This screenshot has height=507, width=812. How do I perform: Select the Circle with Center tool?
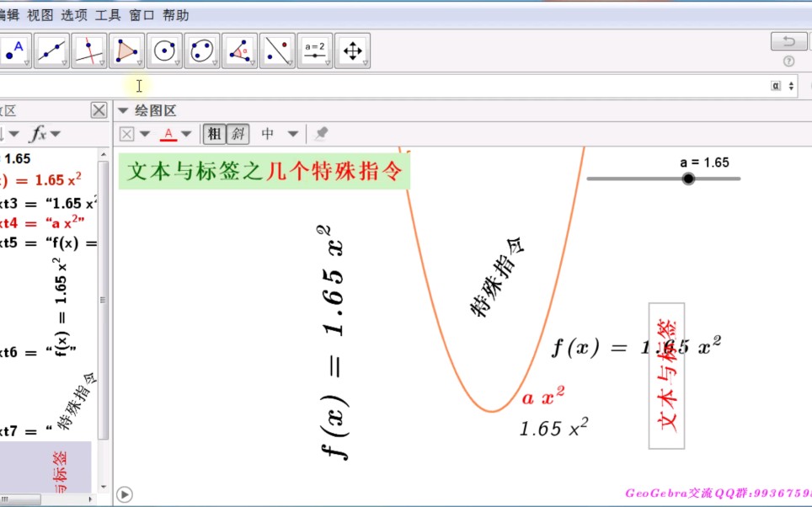(x=163, y=50)
